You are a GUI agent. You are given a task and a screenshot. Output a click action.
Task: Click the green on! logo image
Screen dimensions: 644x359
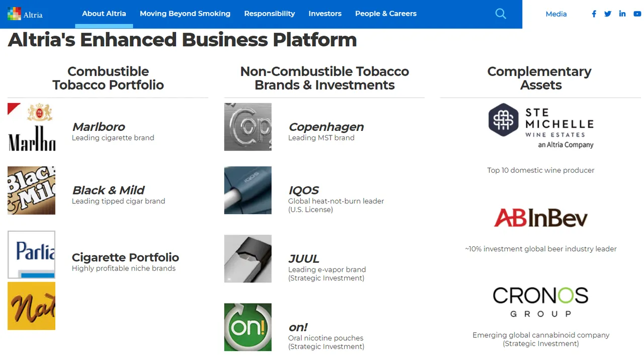pyautogui.click(x=248, y=327)
